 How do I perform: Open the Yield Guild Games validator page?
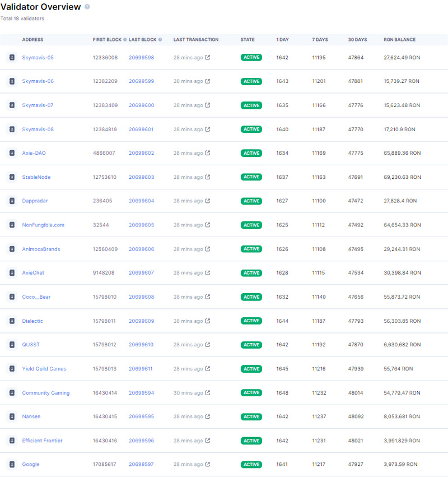[44, 369]
